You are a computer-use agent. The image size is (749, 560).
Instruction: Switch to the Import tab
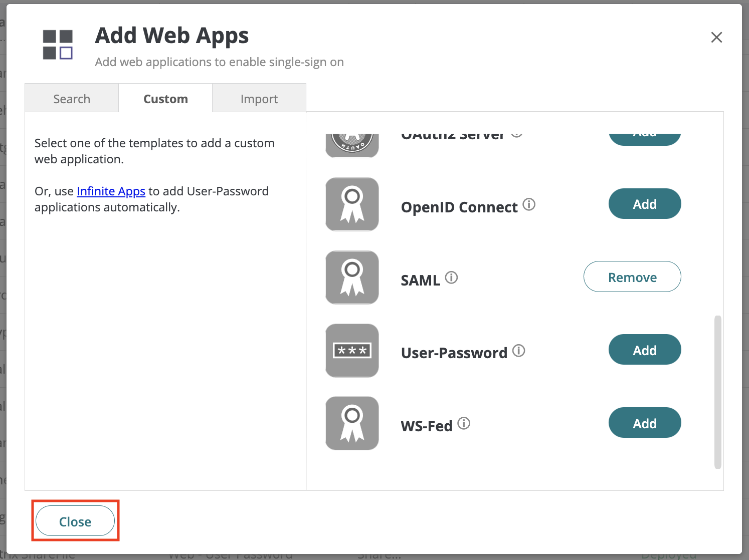coord(259,98)
